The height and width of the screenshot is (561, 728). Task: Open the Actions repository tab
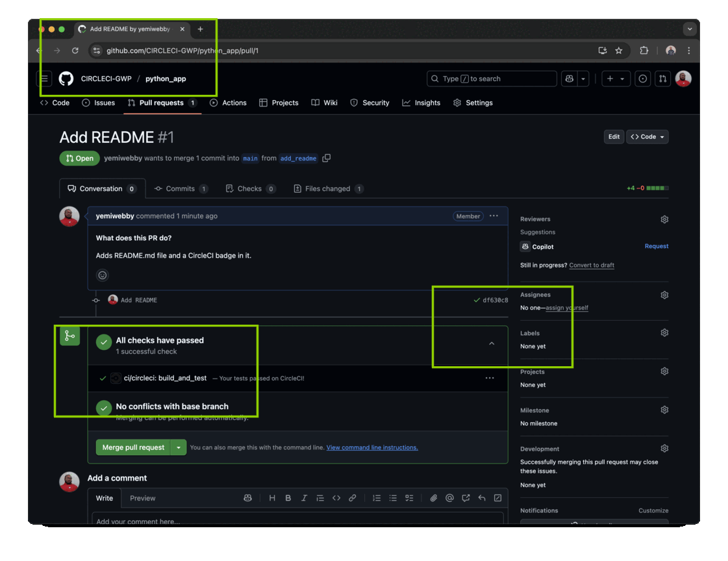pos(228,103)
